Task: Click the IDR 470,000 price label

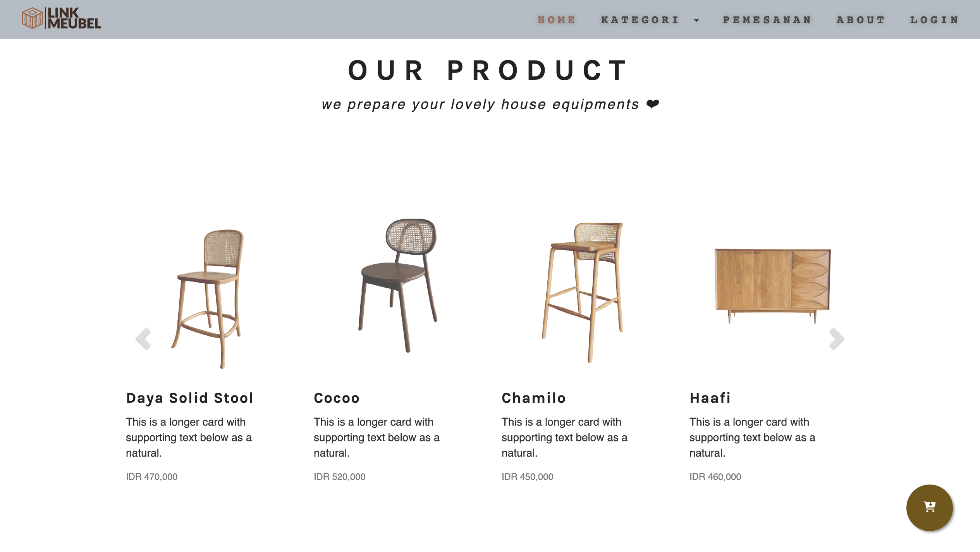Action: click(x=151, y=477)
